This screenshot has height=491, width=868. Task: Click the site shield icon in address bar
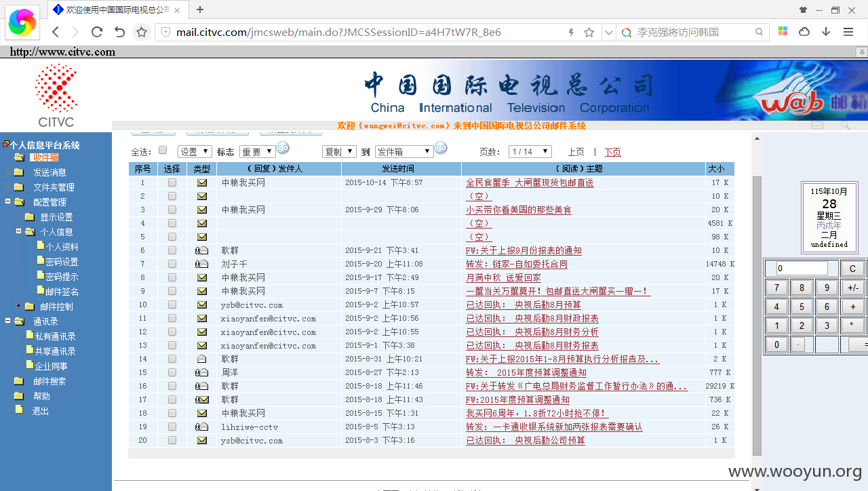click(x=165, y=32)
